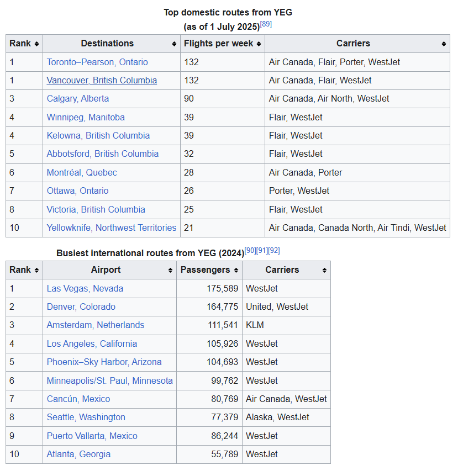
Task: Go to Calgary, Alberta page
Action: (x=78, y=99)
